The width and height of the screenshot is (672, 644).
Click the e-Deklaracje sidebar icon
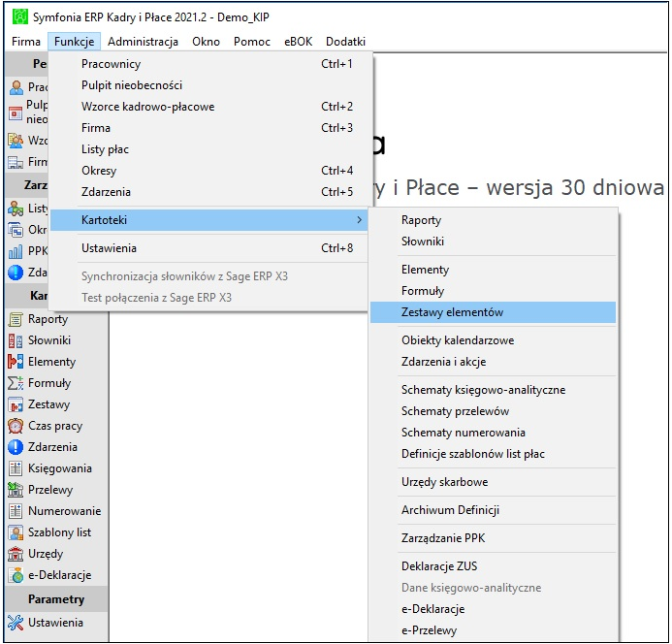[x=16, y=575]
